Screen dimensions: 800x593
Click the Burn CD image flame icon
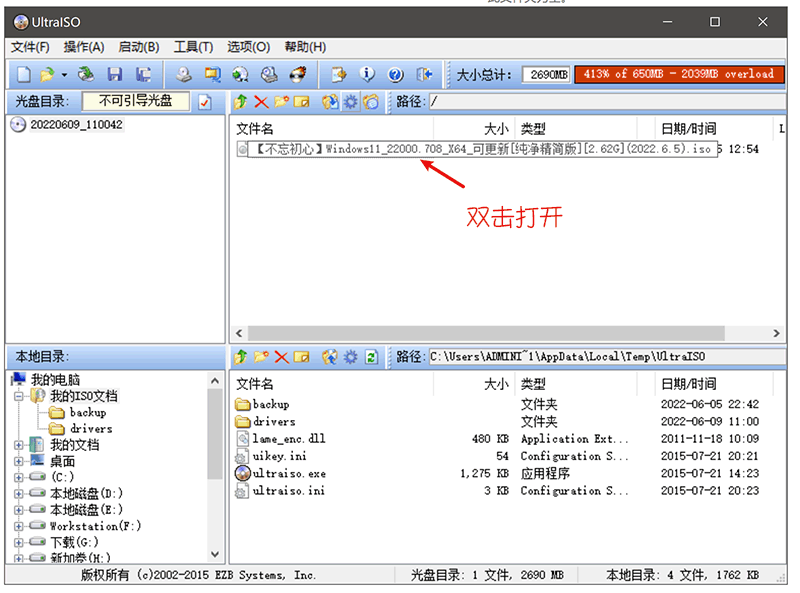(x=298, y=75)
